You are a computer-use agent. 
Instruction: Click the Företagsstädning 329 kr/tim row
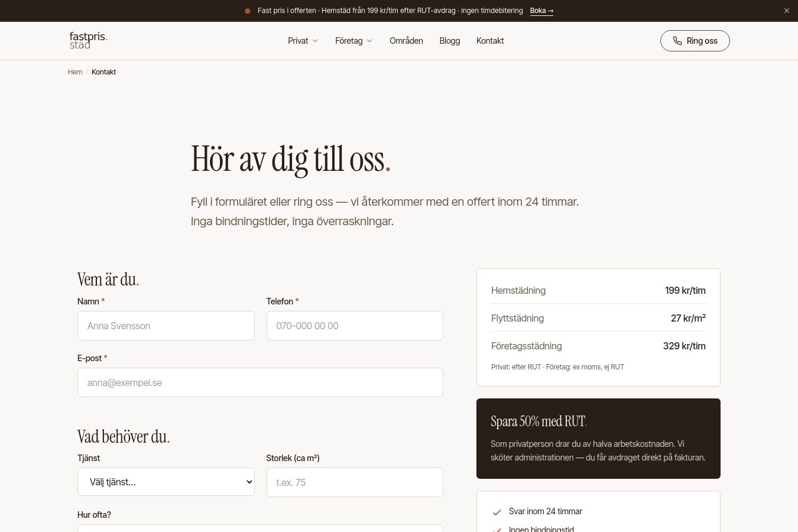[598, 346]
